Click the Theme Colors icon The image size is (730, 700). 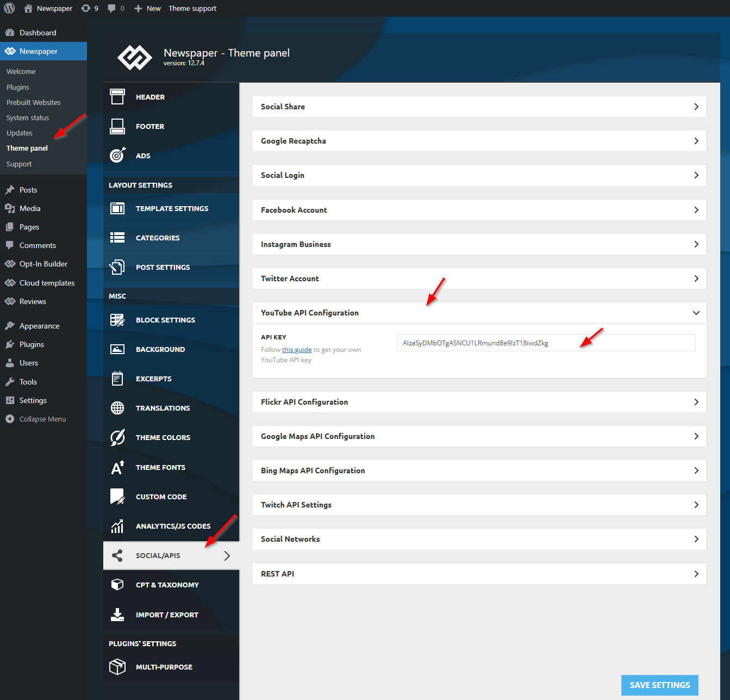pyautogui.click(x=117, y=437)
